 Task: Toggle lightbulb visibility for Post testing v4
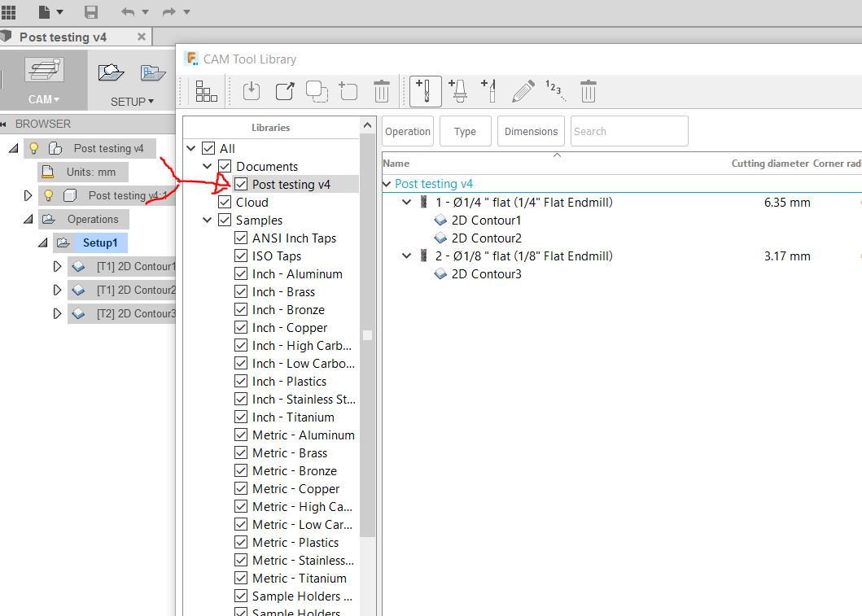[34, 148]
